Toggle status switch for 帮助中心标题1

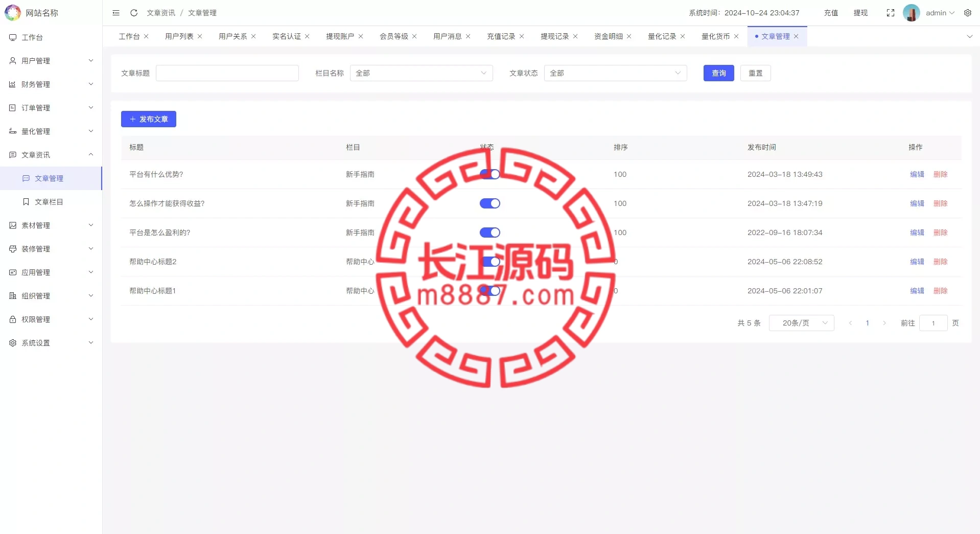pyautogui.click(x=490, y=291)
